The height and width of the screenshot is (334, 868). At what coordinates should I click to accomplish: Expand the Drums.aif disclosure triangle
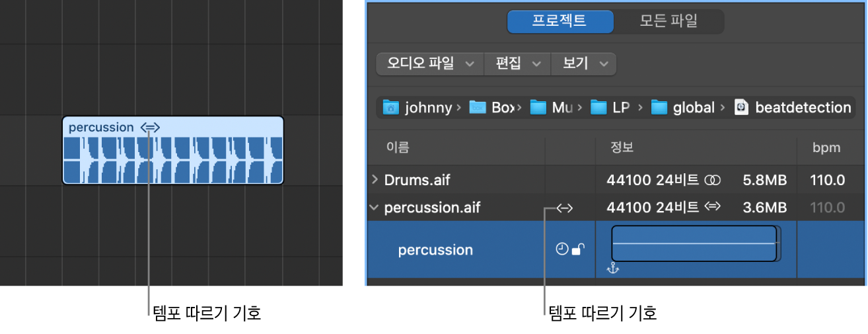(x=375, y=180)
